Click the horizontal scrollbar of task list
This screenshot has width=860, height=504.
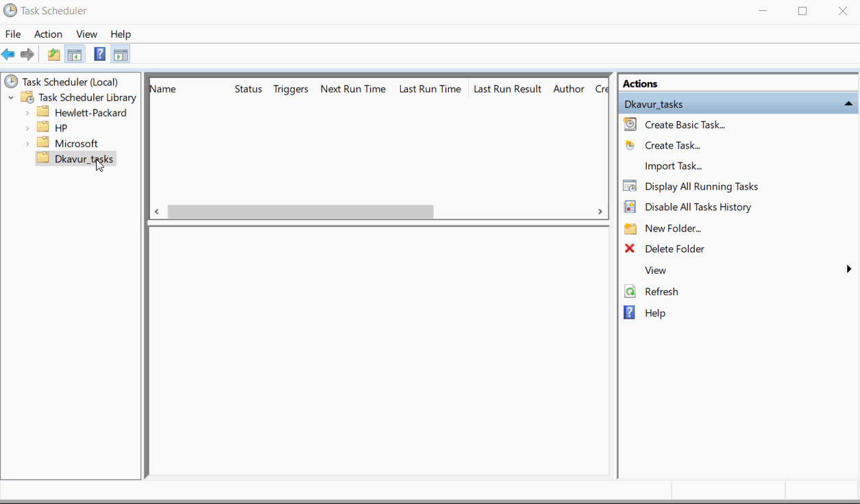coord(302,211)
